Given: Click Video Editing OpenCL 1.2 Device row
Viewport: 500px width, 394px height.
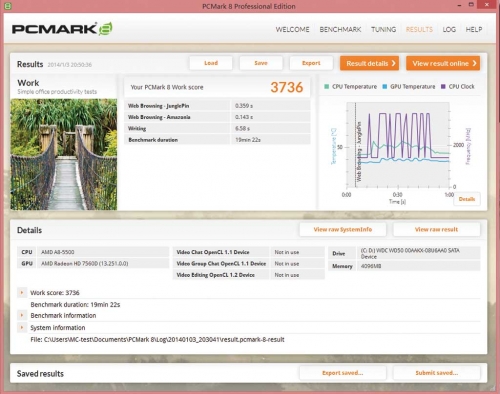Looking at the screenshot, I should click(249, 275).
